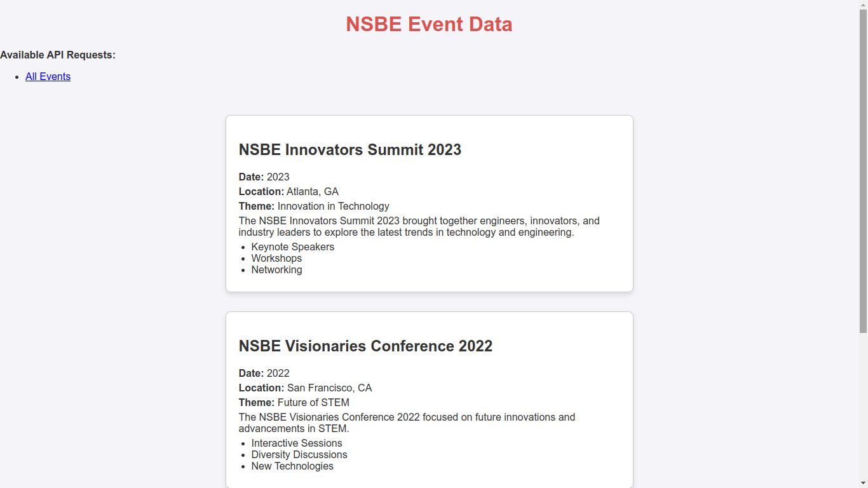Click the New Technologies list item

[x=292, y=466]
